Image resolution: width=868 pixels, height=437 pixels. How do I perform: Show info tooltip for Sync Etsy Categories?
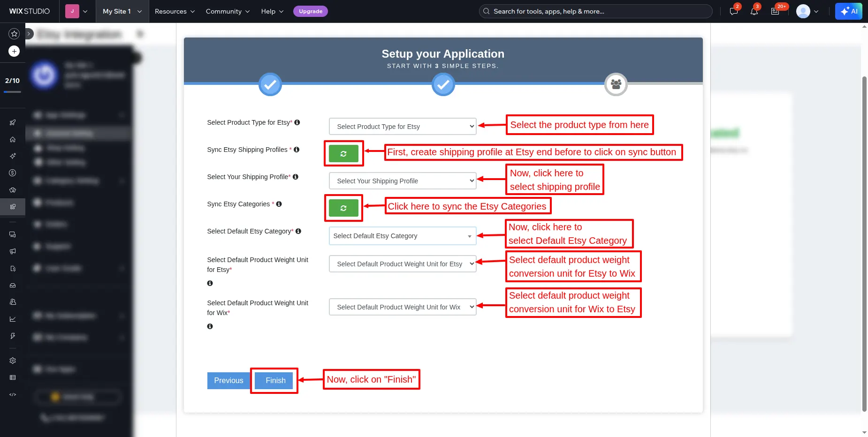pyautogui.click(x=279, y=204)
